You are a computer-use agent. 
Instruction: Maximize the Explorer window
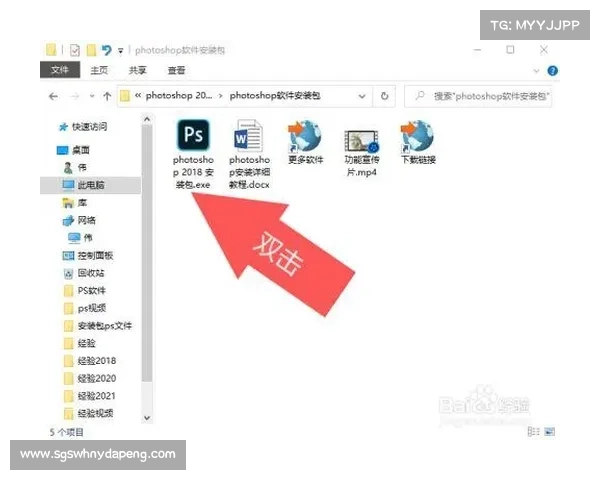pyautogui.click(x=510, y=50)
